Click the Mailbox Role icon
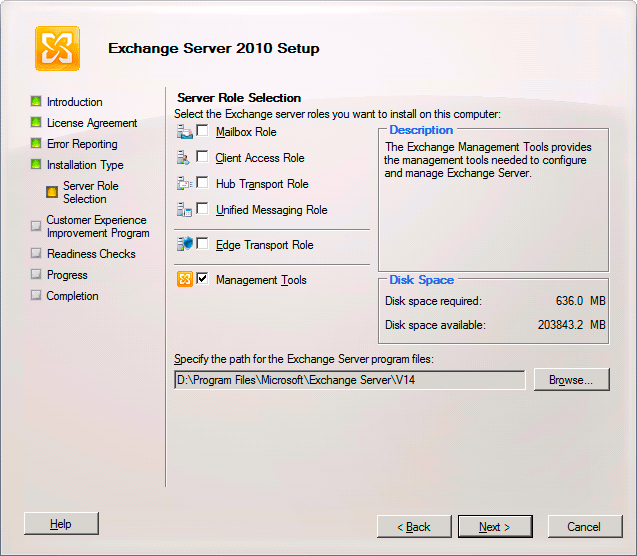 [x=184, y=132]
